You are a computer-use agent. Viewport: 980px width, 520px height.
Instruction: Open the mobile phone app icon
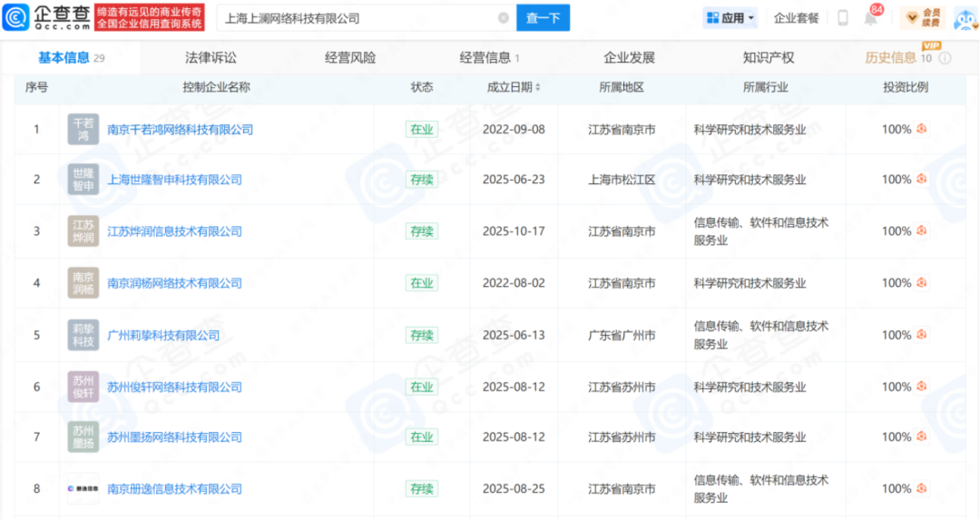click(x=842, y=18)
